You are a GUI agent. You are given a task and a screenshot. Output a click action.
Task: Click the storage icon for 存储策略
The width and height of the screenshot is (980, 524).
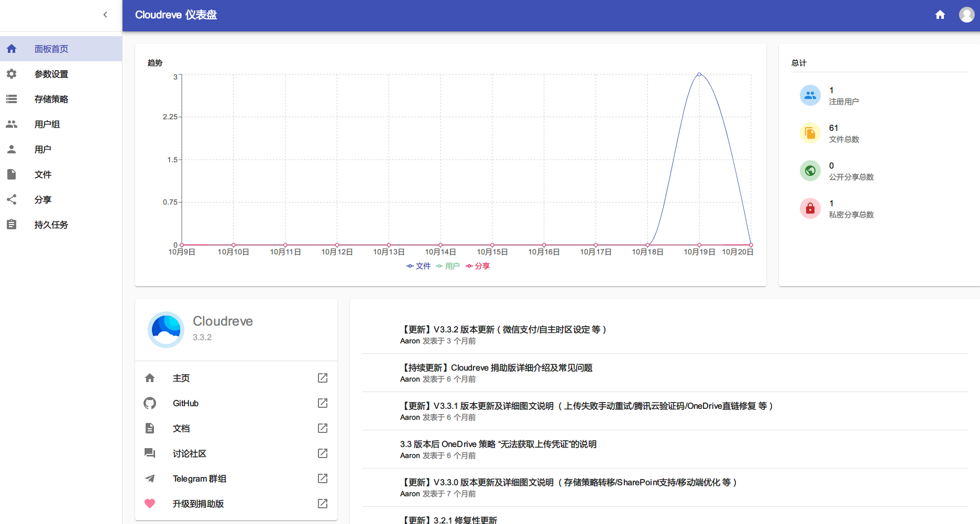12,99
